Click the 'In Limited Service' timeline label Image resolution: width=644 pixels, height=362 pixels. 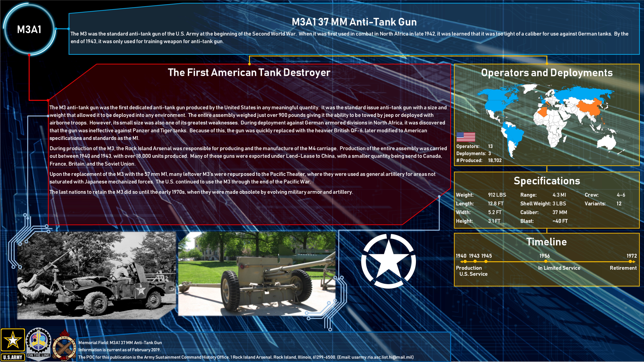coord(559,268)
